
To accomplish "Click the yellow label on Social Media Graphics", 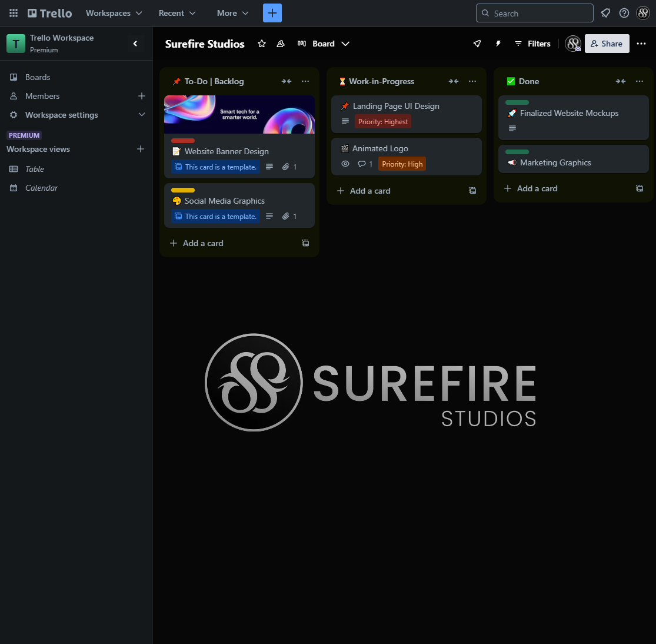I will tap(183, 190).
